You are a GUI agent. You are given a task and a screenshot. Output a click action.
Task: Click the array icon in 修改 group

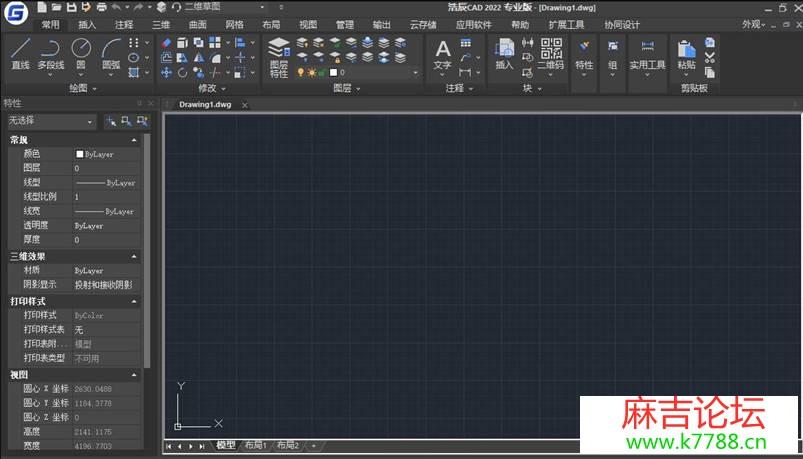point(215,43)
